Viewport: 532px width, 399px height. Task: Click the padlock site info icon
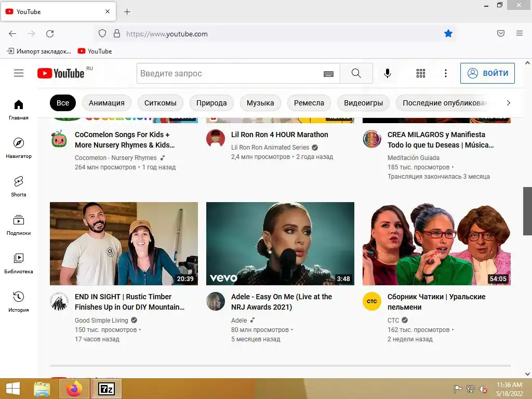[x=117, y=33]
